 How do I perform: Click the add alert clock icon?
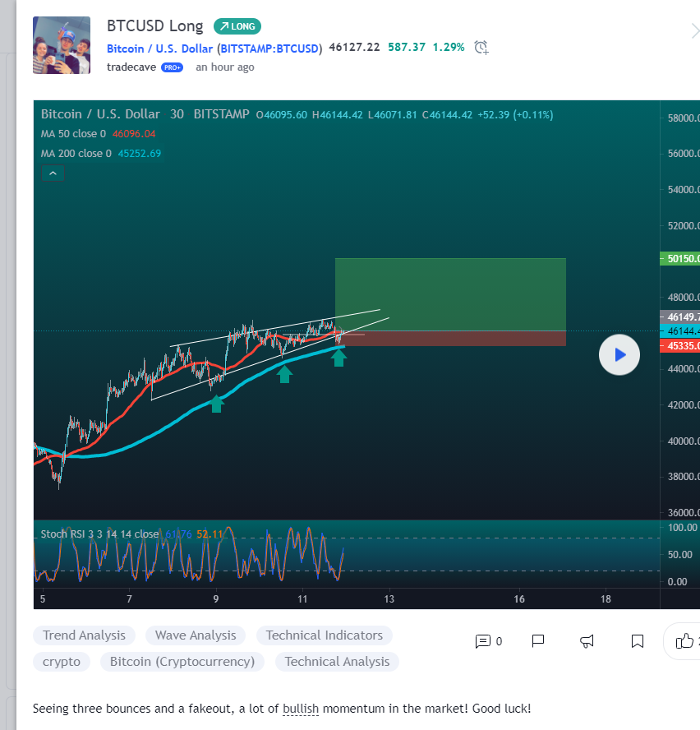(x=481, y=48)
